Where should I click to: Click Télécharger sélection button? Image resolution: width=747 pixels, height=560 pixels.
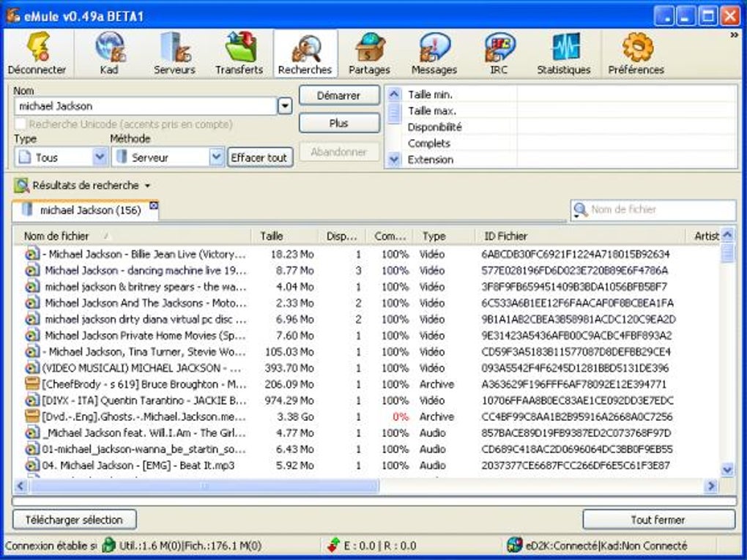(74, 520)
